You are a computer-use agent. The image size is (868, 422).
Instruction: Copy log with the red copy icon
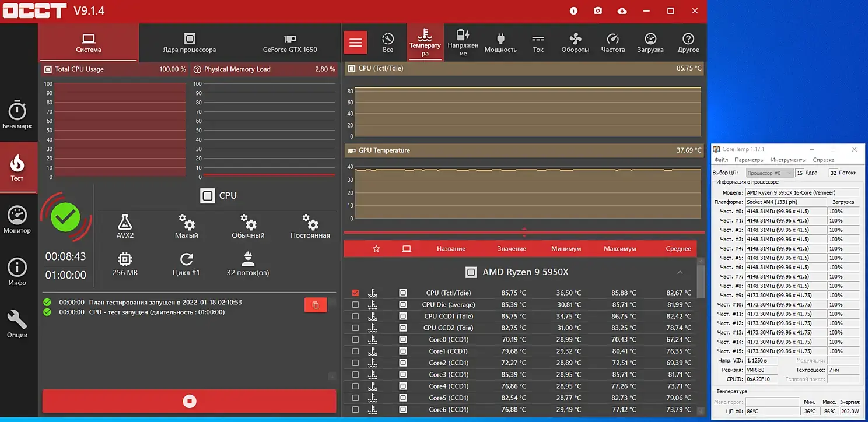point(316,305)
